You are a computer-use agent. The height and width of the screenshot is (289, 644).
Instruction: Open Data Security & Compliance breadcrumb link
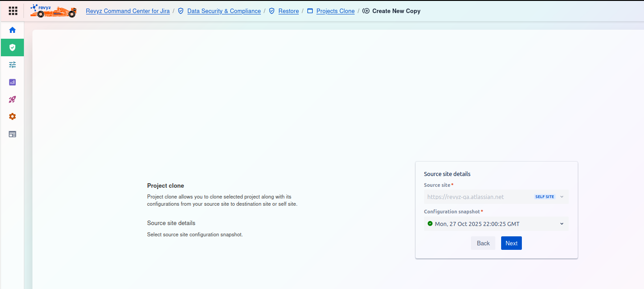[224, 11]
